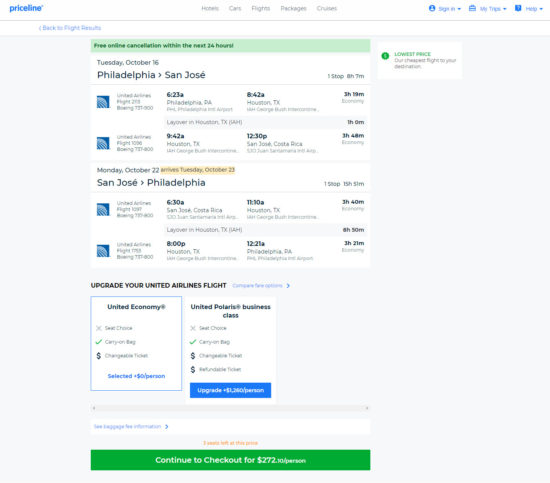550x483 pixels.
Task: Click the Lowest Price green dollar icon
Action: 385,56
